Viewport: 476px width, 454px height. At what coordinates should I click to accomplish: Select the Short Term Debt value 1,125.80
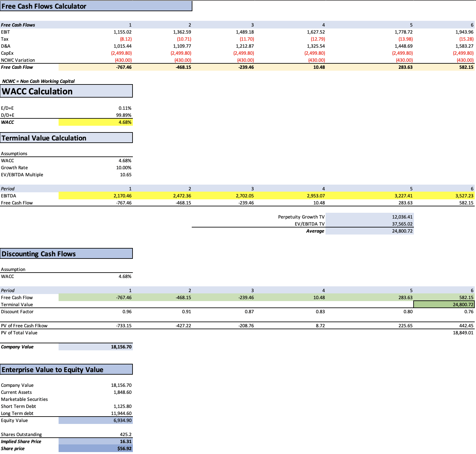pyautogui.click(x=123, y=406)
